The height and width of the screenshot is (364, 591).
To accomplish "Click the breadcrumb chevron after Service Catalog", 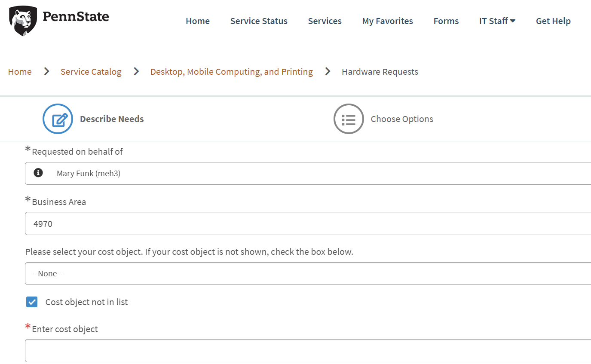I will point(136,71).
